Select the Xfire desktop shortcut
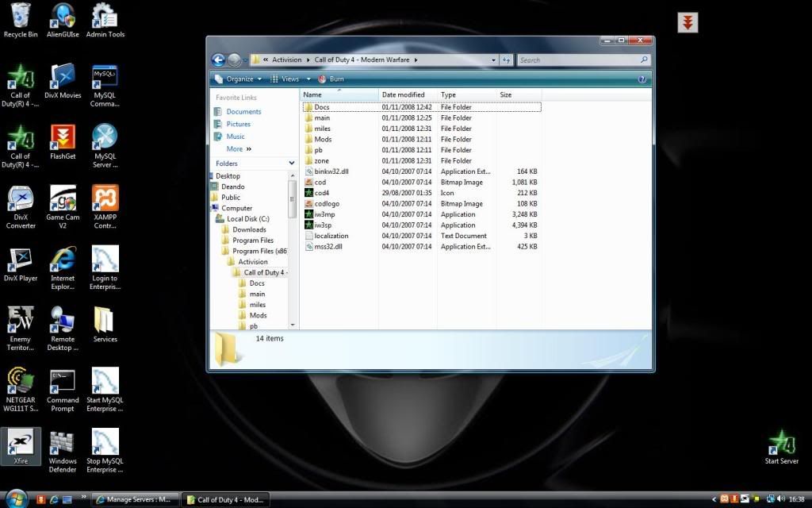The width and height of the screenshot is (812, 508). click(21, 447)
